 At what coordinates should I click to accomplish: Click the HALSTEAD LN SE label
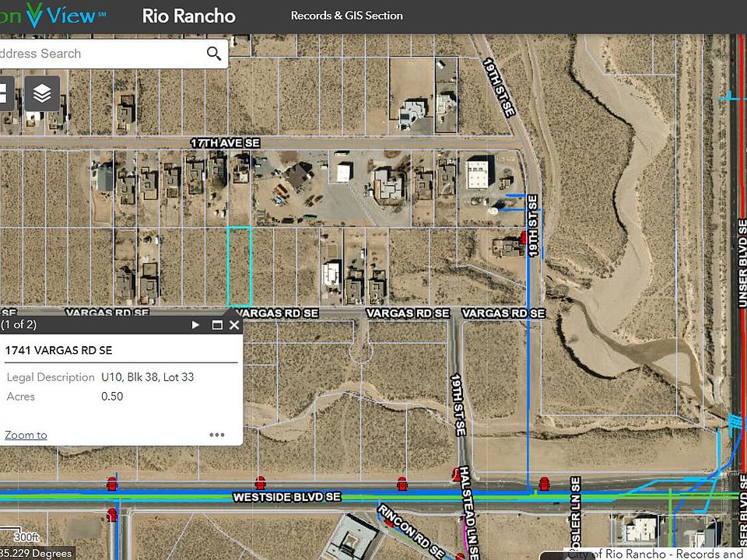(468, 513)
